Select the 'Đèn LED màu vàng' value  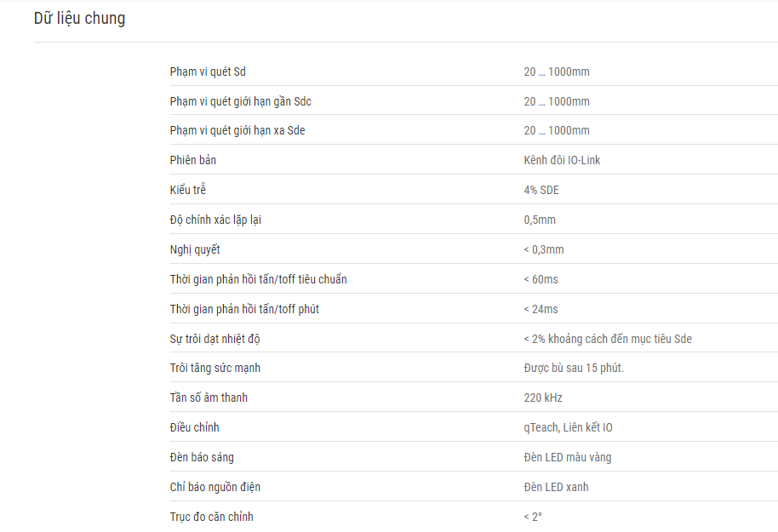[567, 457]
